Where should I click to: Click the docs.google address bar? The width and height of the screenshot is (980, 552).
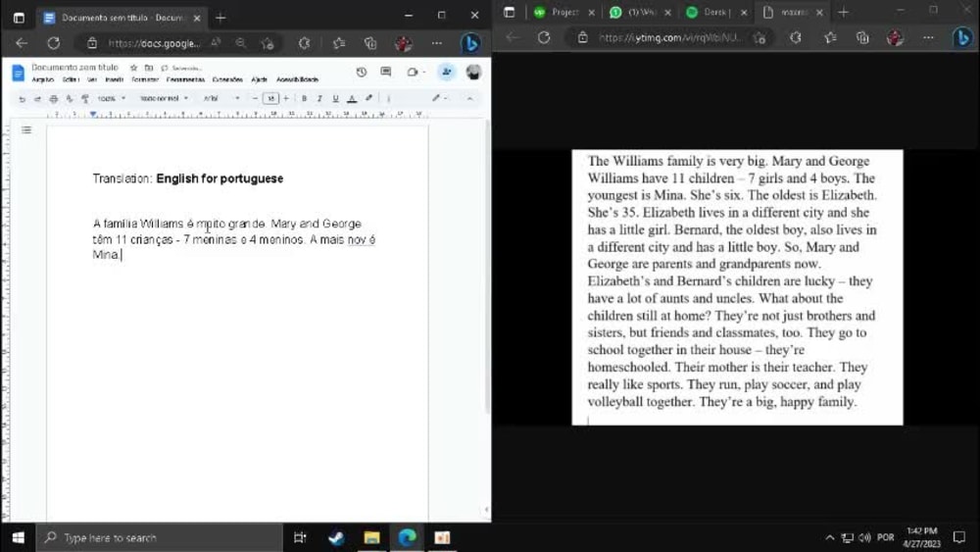click(153, 43)
